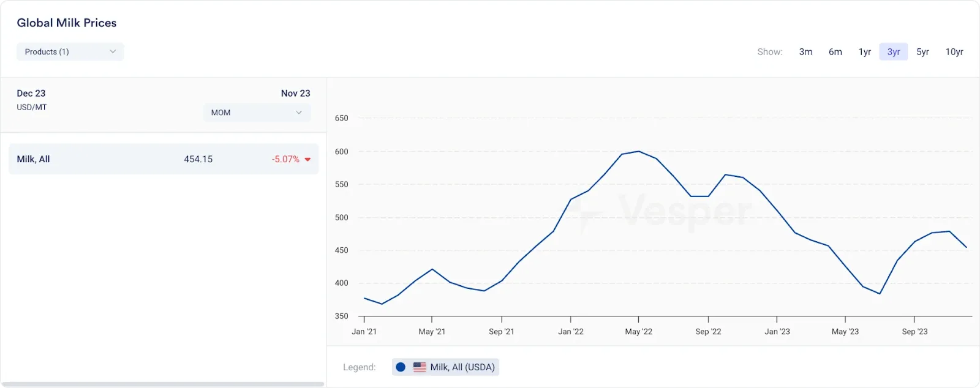Click the 600 y-axis label
Viewport: 980px width, 388px height.
341,152
